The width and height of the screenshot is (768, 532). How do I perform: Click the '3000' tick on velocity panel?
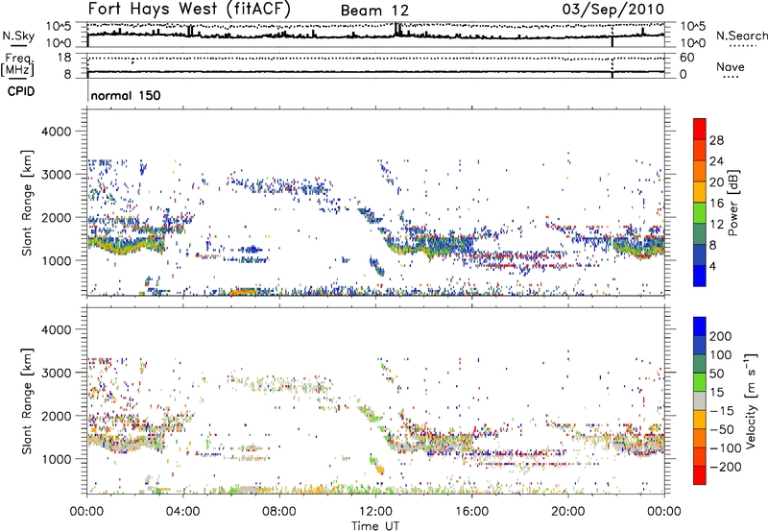pos(57,373)
